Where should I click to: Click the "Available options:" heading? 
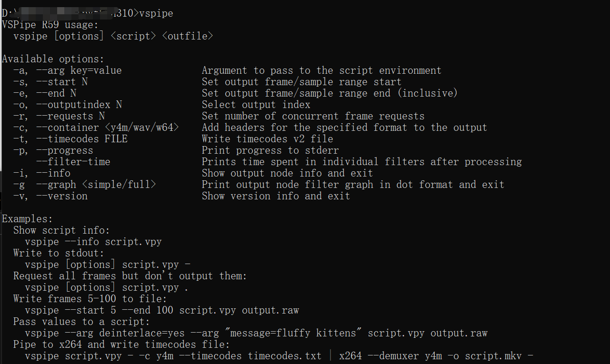53,59
